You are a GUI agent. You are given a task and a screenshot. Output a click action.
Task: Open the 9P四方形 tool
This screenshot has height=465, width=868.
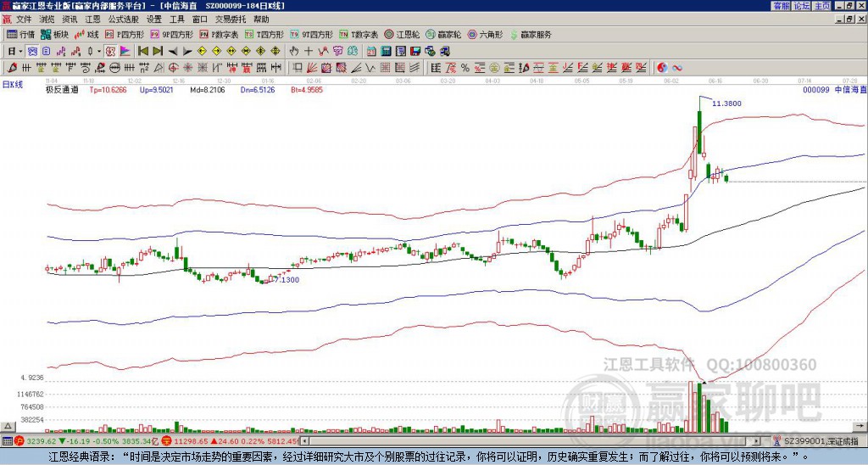point(172,34)
